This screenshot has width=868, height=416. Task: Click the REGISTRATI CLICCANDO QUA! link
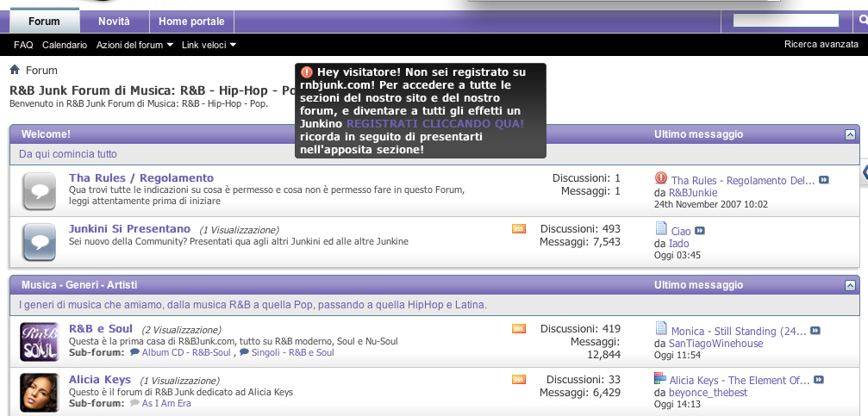(x=434, y=124)
